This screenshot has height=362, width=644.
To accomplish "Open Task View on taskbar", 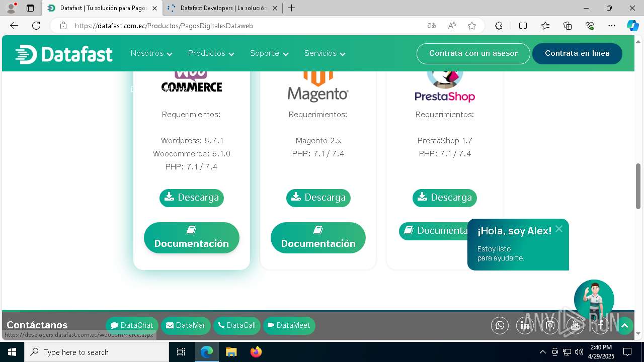I will click(181, 352).
